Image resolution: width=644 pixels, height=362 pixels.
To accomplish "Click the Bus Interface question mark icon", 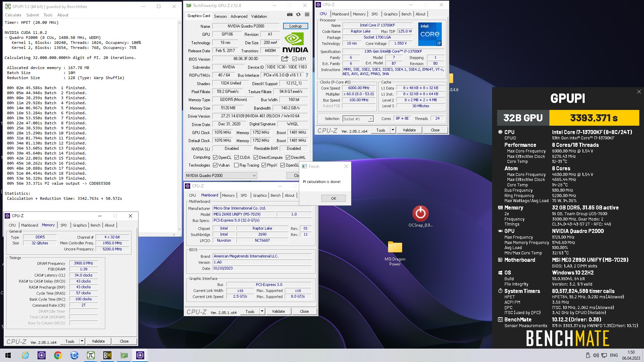I will 307,75.
